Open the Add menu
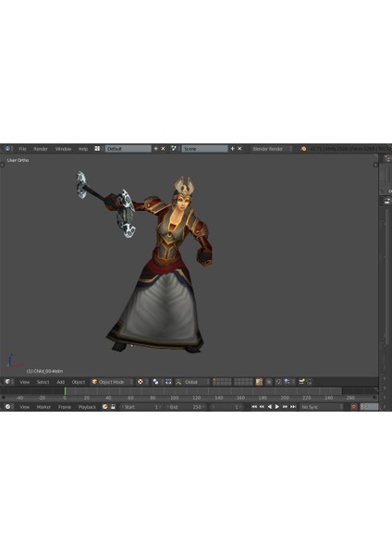The height and width of the screenshot is (555, 392). tap(60, 382)
